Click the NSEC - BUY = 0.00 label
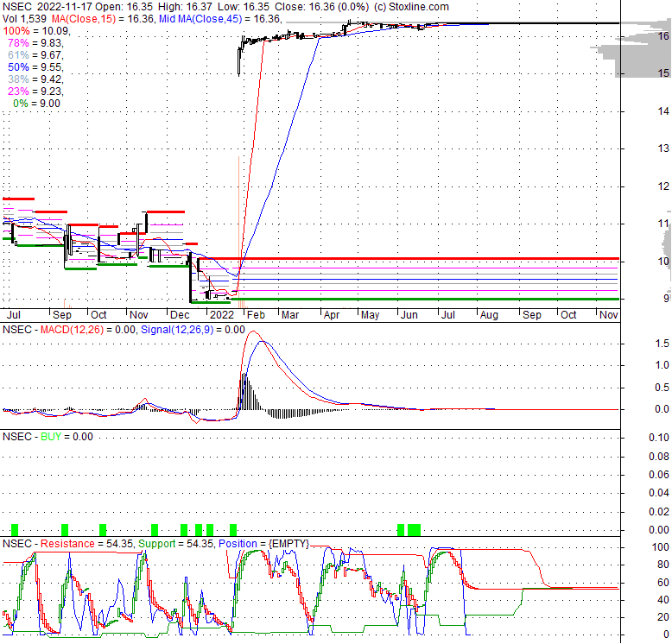Image resolution: width=672 pixels, height=644 pixels. click(48, 436)
